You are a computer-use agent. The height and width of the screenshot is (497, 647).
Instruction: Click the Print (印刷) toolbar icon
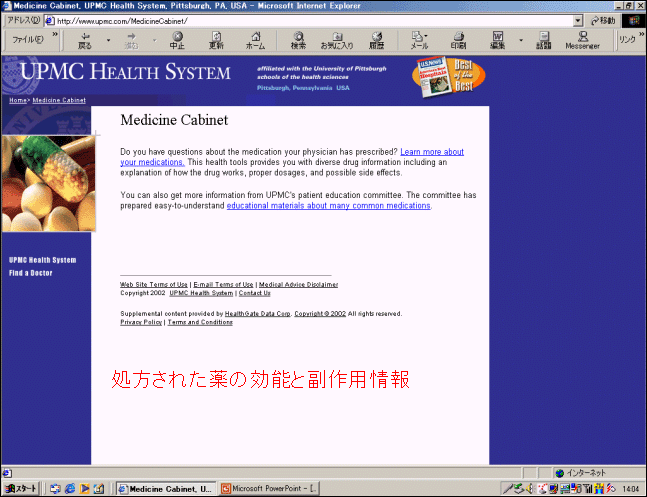(x=458, y=40)
